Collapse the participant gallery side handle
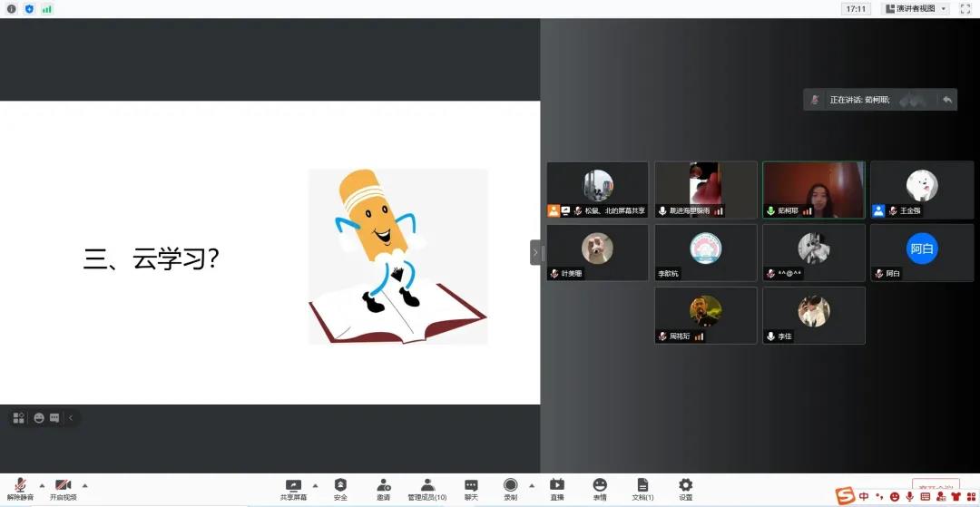This screenshot has width=980, height=507. 535,252
